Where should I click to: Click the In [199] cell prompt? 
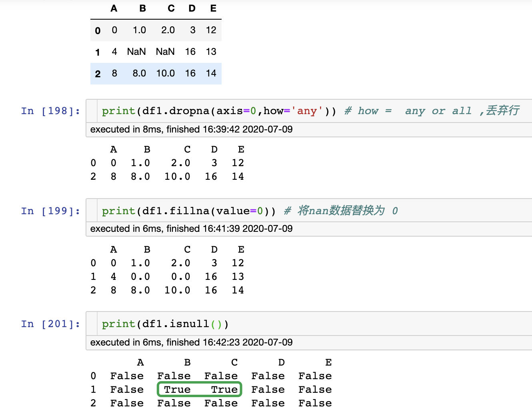pyautogui.click(x=50, y=211)
